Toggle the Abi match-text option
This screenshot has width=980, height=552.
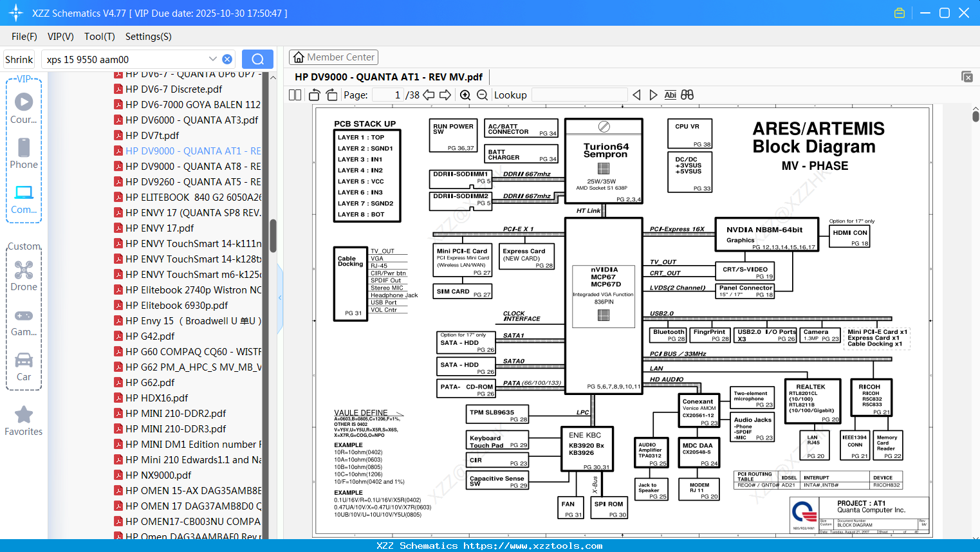[670, 95]
